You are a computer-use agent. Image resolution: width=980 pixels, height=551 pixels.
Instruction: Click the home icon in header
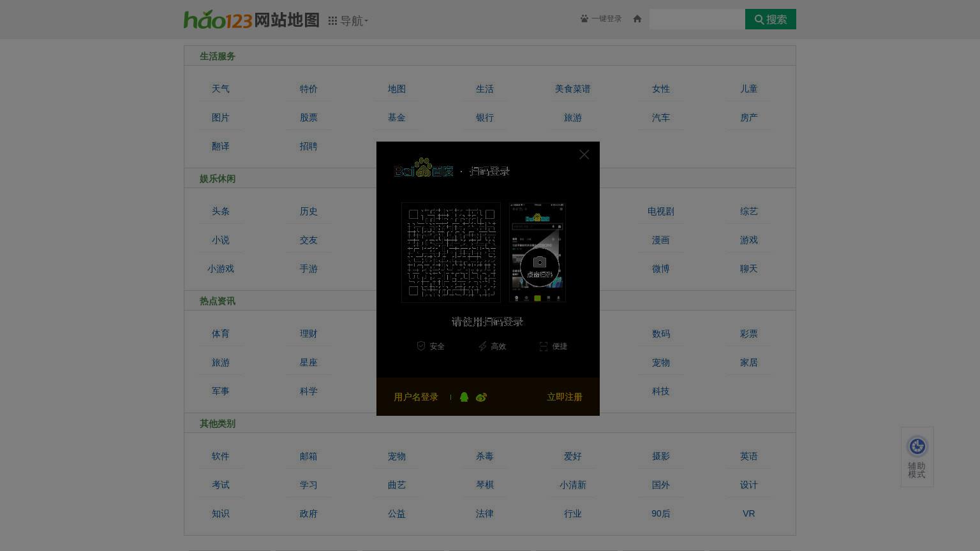click(x=637, y=19)
